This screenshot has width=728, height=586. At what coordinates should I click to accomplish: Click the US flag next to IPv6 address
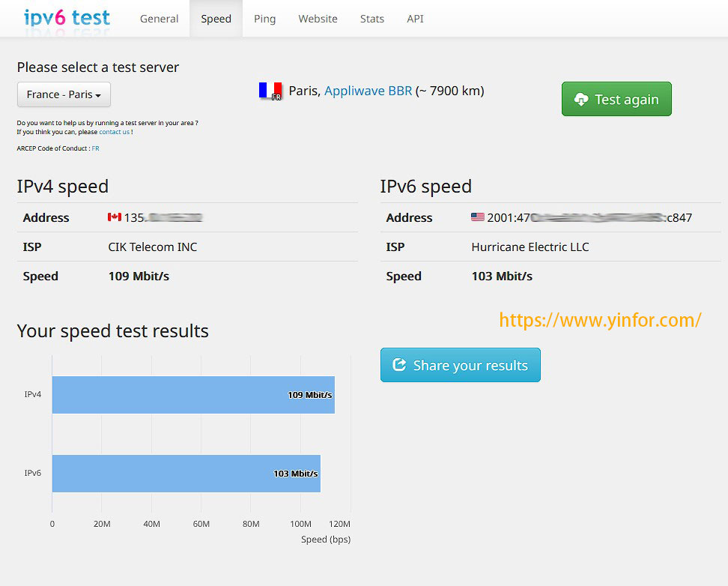click(x=478, y=217)
